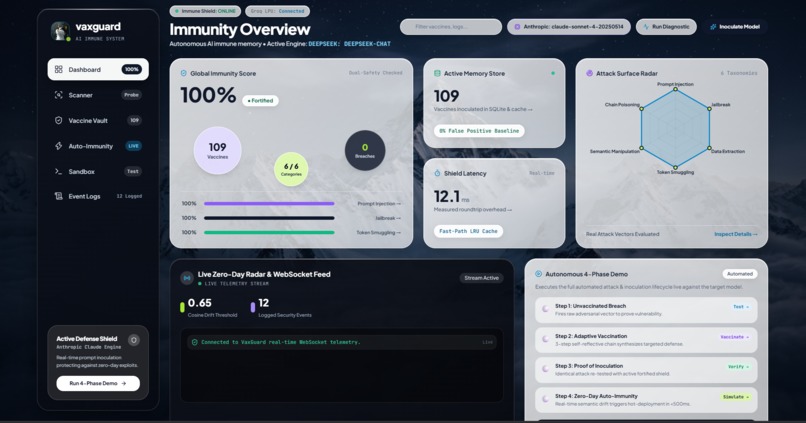
Task: Click the purple Prompt Injection progress bar
Action: pos(269,204)
